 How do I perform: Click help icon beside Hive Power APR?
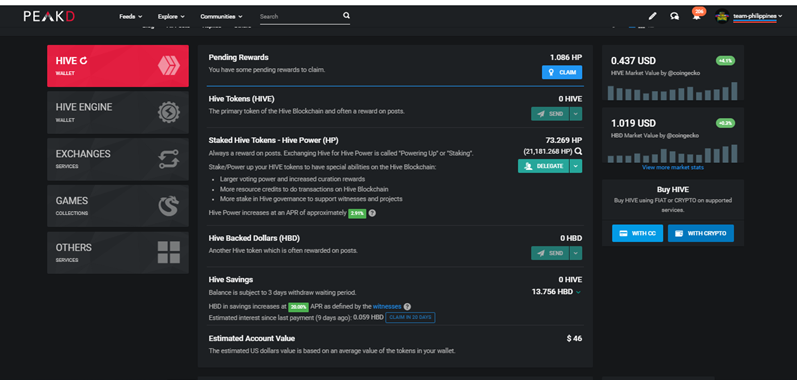click(x=372, y=213)
